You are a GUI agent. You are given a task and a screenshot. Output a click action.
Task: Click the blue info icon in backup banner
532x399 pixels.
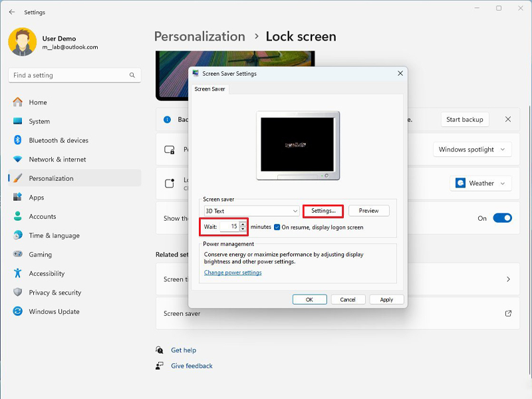168,120
